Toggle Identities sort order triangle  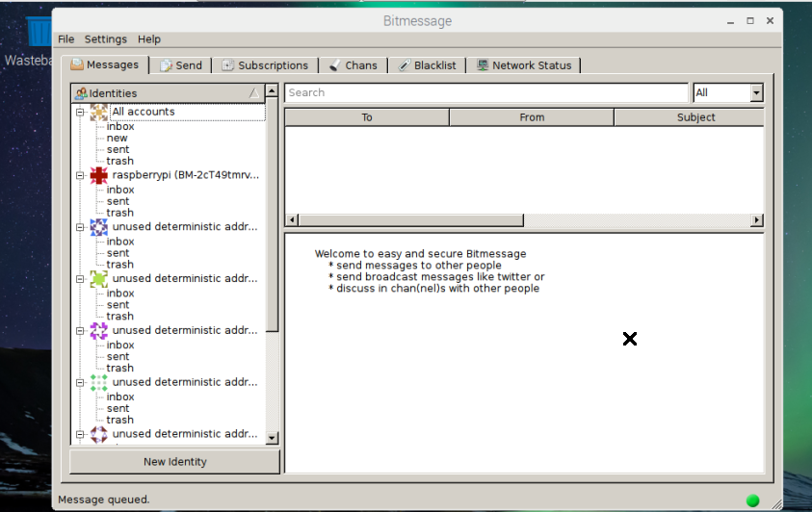tap(253, 93)
